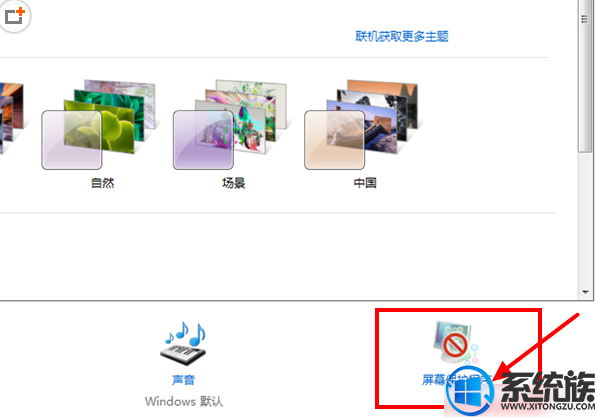This screenshot has height=419, width=595.
Task: Select the 自然 theme thumbnail
Action: pyautogui.click(x=100, y=124)
